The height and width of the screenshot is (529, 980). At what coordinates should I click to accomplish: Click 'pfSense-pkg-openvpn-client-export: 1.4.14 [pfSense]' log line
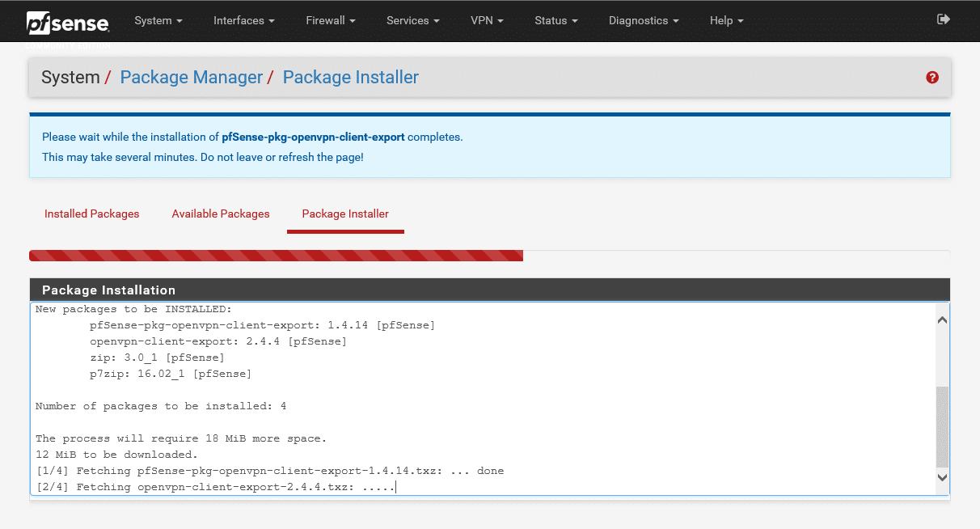click(x=263, y=325)
